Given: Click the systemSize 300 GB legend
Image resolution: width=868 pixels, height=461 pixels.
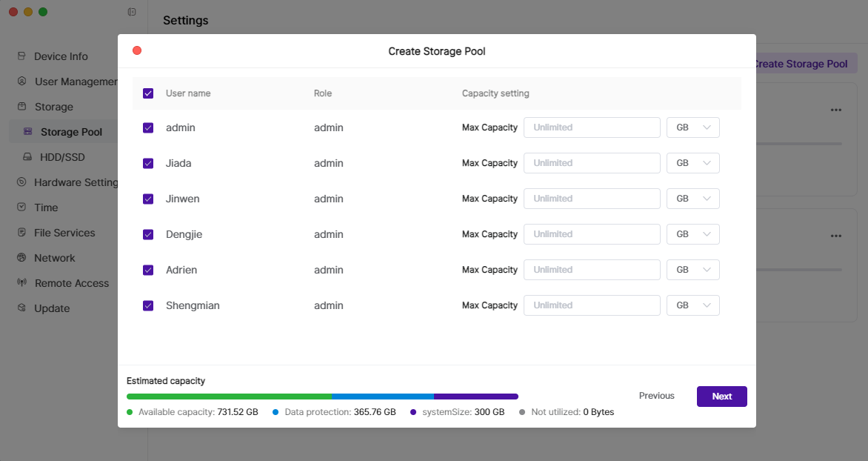Looking at the screenshot, I should pos(457,411).
